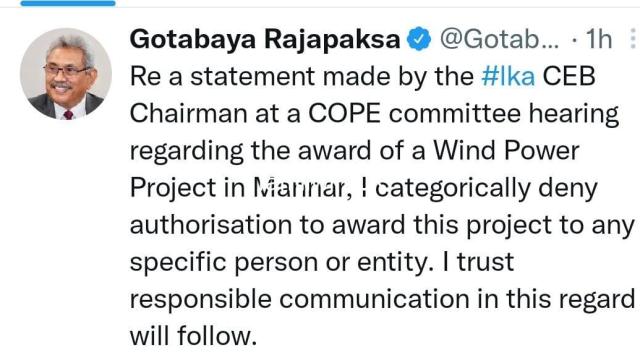Open Gotabaya Rajapaksa's profile picture

pos(66,74)
